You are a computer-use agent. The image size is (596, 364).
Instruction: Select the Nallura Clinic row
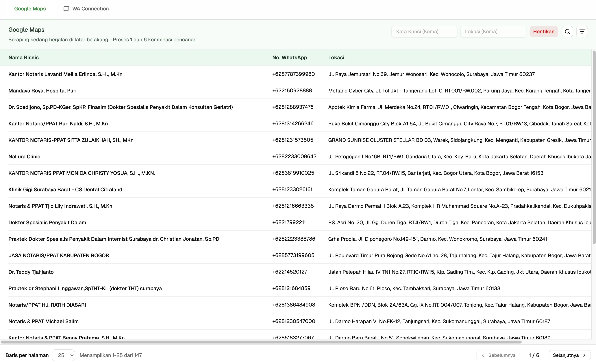(x=296, y=157)
